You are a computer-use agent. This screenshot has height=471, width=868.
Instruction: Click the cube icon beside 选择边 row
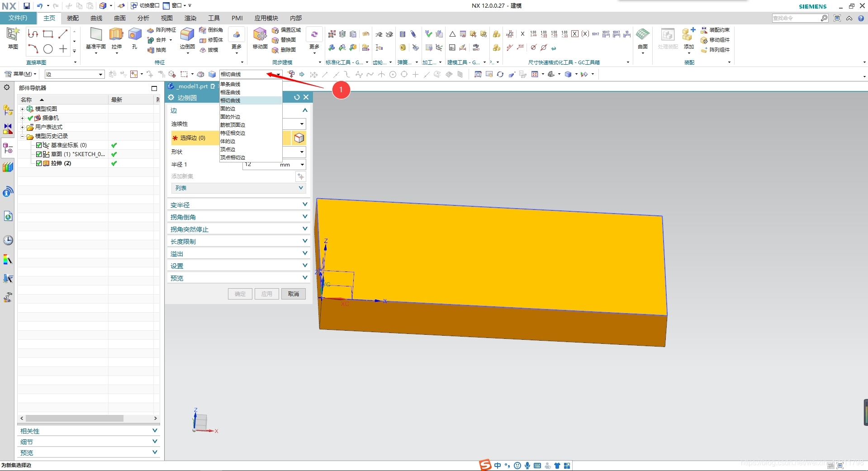pos(299,138)
